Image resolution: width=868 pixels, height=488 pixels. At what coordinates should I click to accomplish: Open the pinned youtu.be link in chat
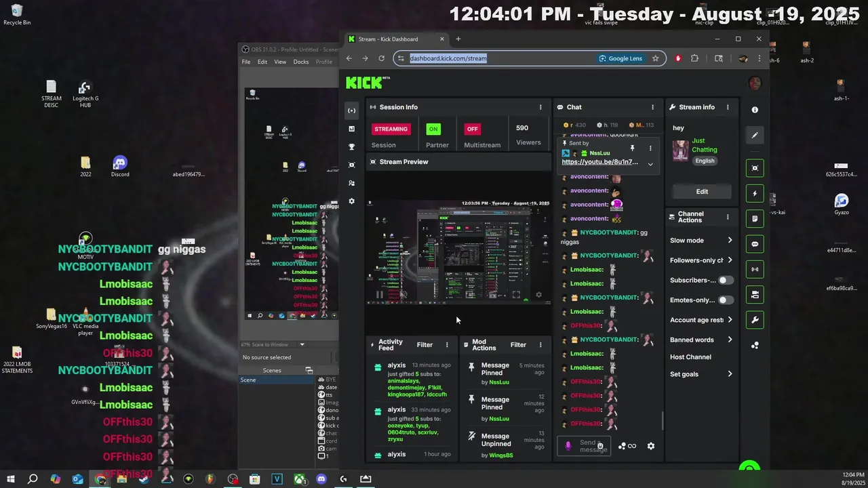click(599, 162)
